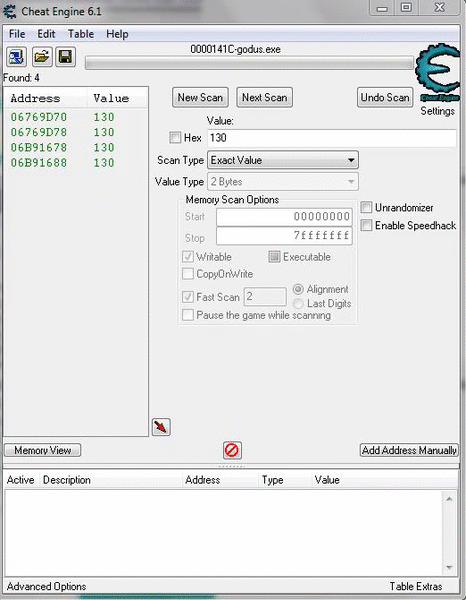
Task: Enable Speedhack checkbox
Action: click(366, 225)
